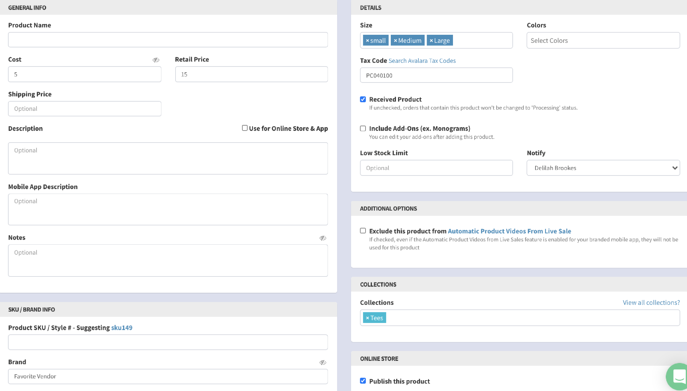Check Exclude this product from automatic videos
The image size is (687, 391).
(363, 231)
